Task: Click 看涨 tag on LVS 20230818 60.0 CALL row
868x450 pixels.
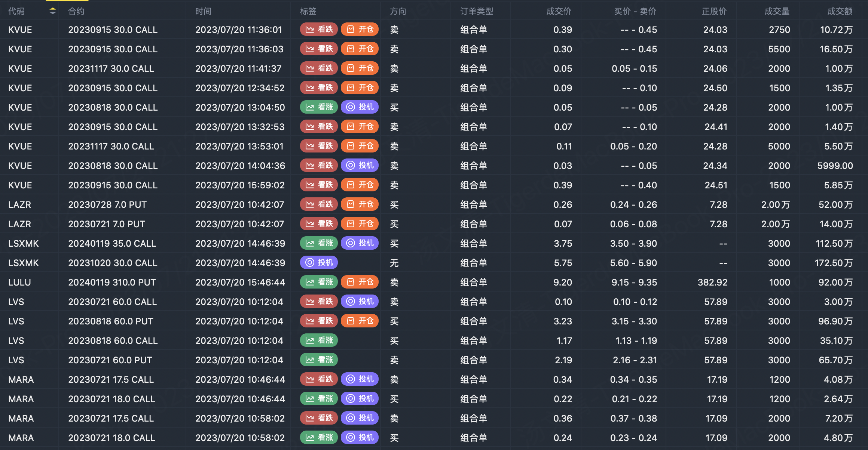Action: [319, 340]
